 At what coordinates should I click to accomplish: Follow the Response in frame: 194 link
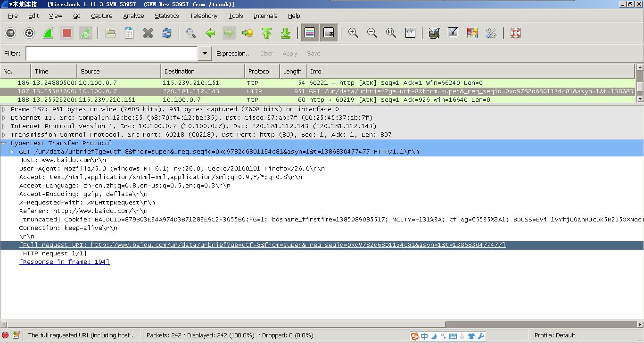point(65,262)
